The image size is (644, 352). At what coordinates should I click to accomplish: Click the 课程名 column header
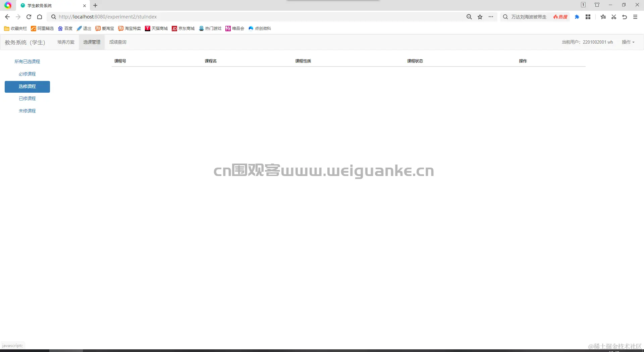[x=211, y=61]
